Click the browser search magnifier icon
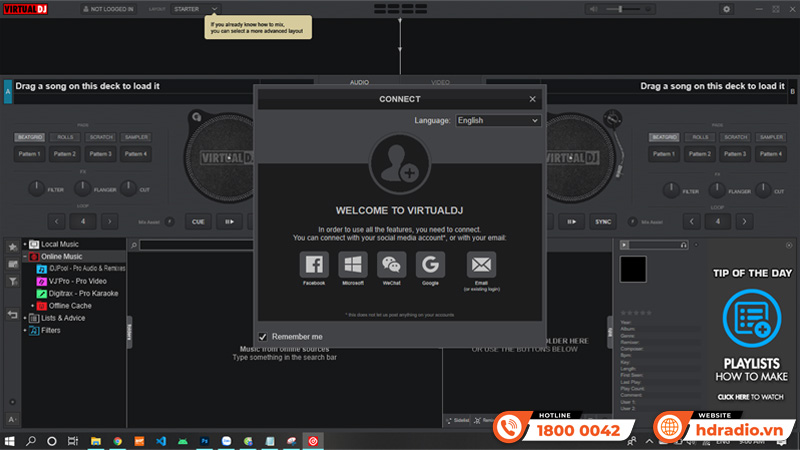The image size is (800, 450). point(134,245)
